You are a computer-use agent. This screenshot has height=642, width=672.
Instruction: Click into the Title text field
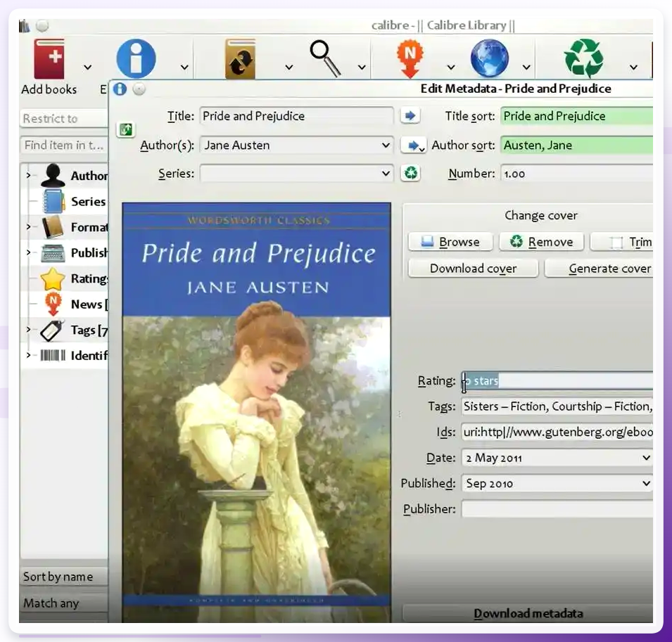pyautogui.click(x=296, y=116)
